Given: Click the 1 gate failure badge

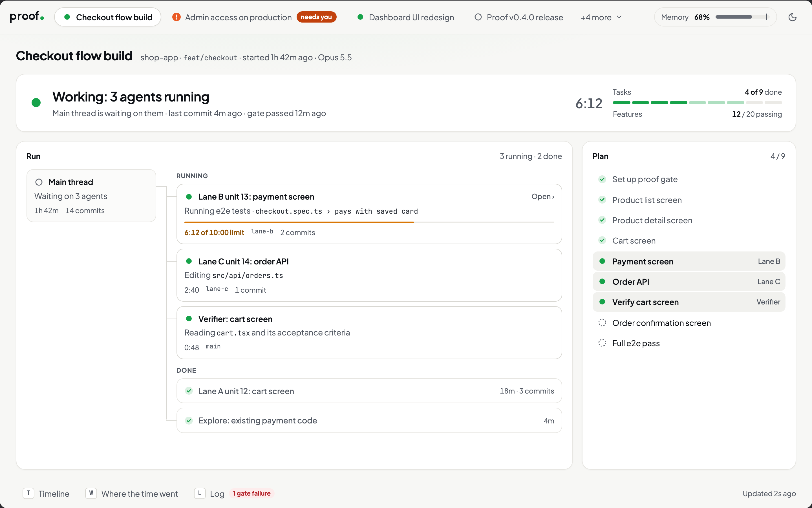Looking at the screenshot, I should pyautogui.click(x=251, y=493).
